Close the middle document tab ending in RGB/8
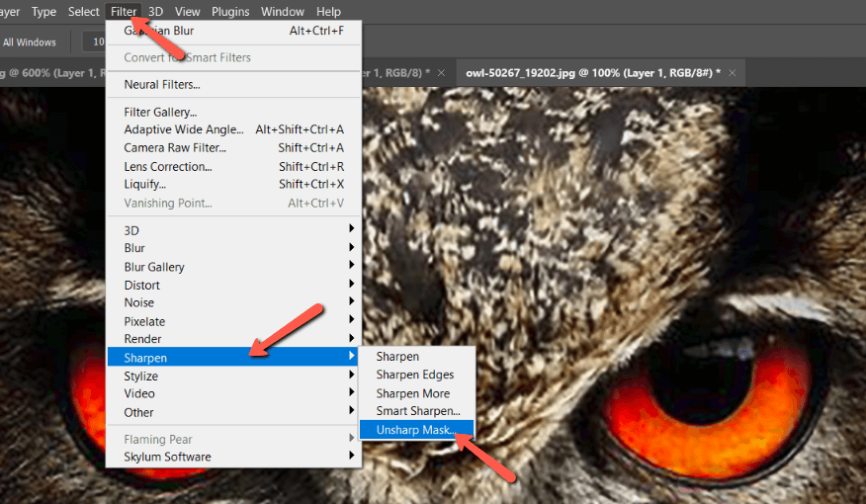 (441, 73)
